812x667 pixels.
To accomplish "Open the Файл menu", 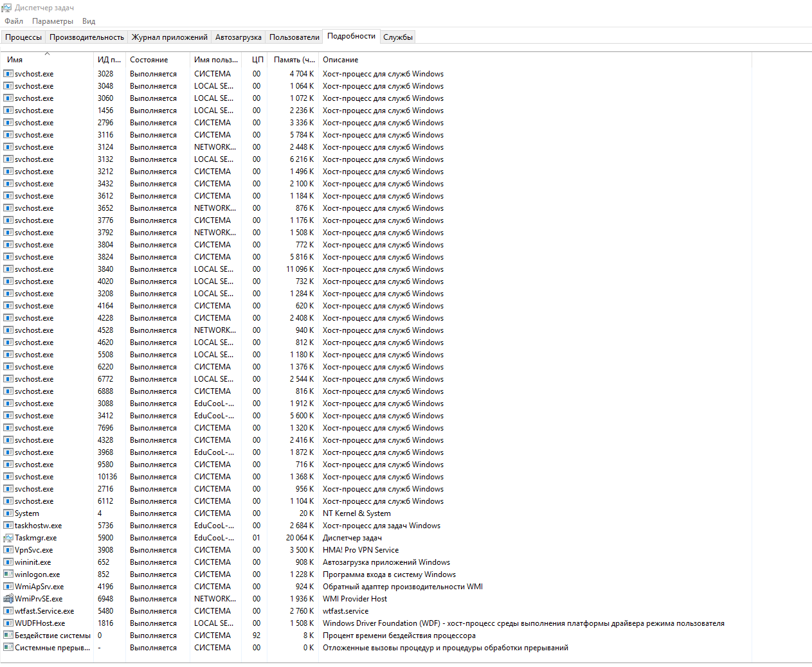I will 14,21.
